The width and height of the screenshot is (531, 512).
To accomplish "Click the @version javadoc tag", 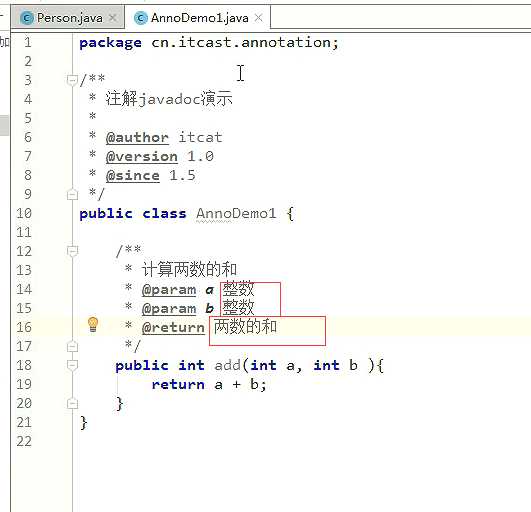I will pos(142,157).
